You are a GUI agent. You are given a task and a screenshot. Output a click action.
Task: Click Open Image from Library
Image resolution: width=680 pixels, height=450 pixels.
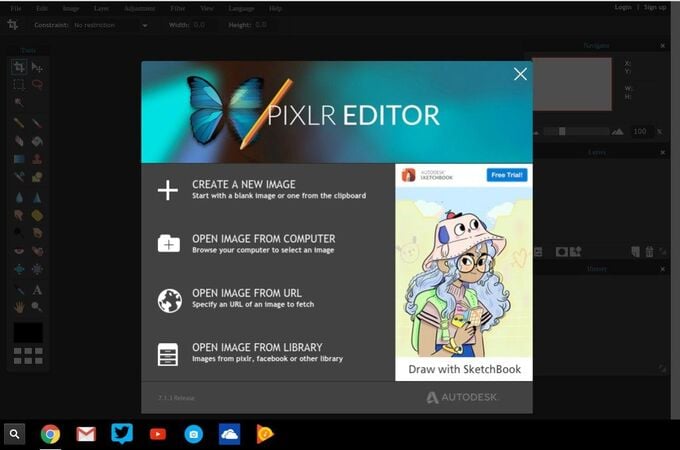point(250,353)
